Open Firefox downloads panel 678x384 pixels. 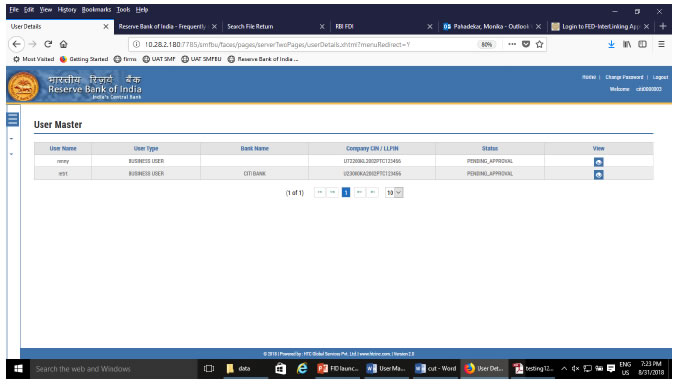611,44
